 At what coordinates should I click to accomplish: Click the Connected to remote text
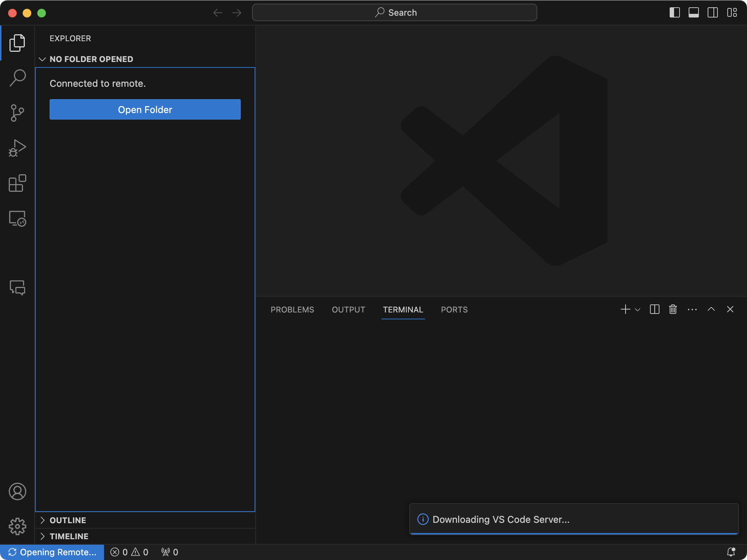pyautogui.click(x=98, y=83)
